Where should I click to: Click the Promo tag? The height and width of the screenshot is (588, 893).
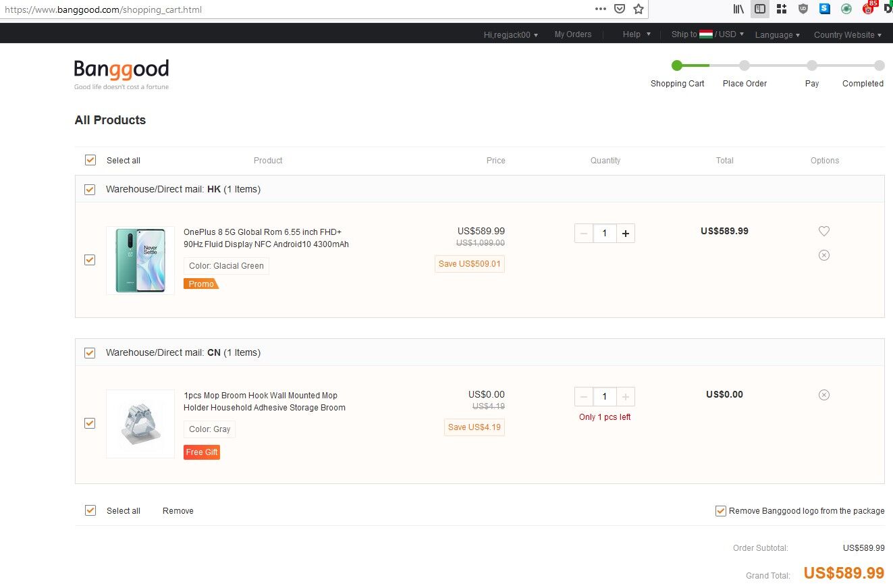(x=201, y=284)
